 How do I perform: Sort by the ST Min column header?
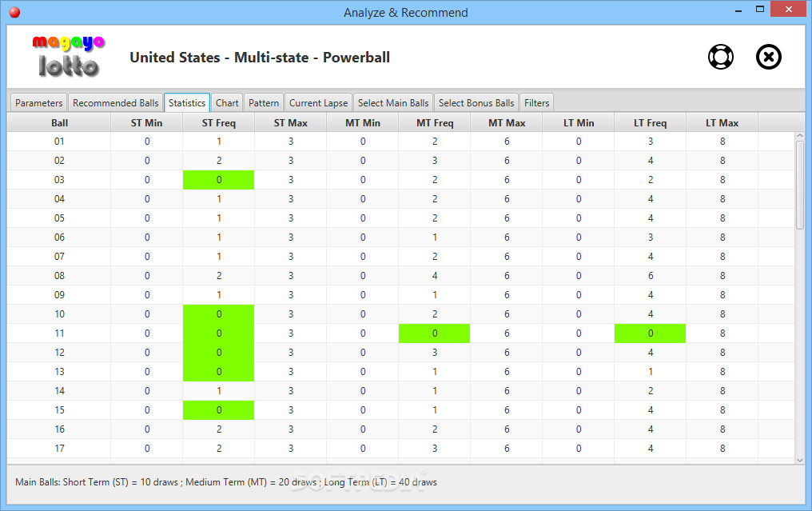tap(146, 123)
